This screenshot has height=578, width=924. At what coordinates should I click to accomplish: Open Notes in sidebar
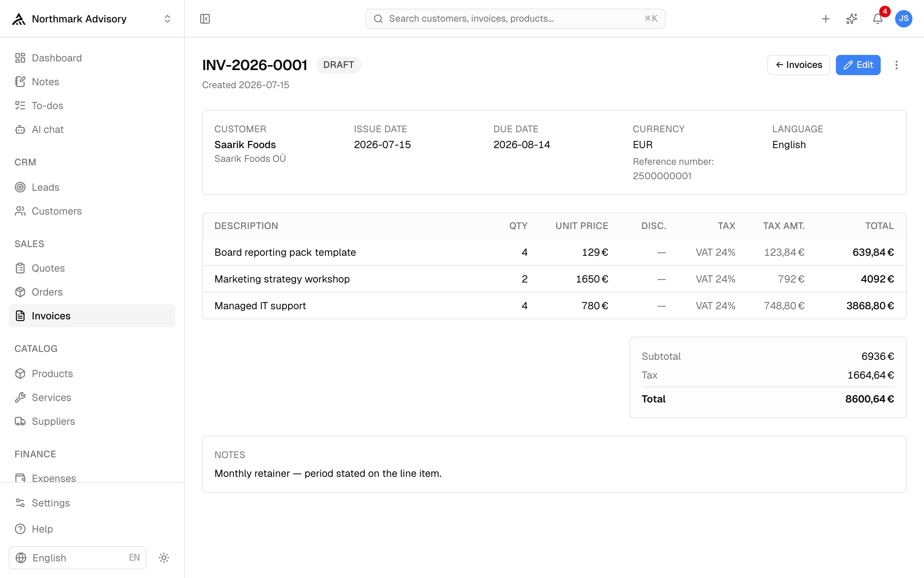coord(92,82)
